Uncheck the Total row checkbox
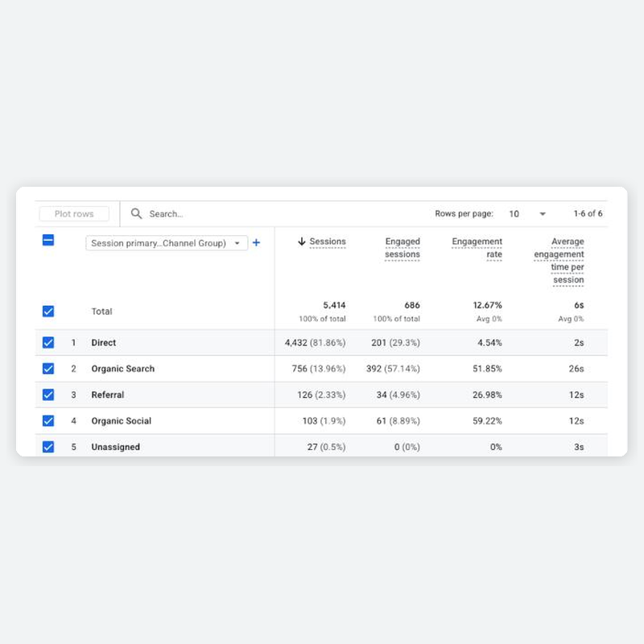644x644 pixels. (48, 312)
